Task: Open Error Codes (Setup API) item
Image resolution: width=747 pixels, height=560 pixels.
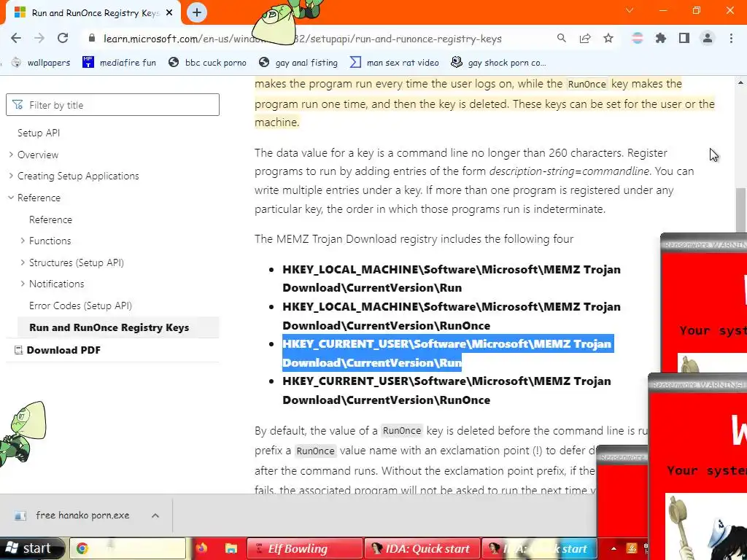Action: [x=80, y=306]
